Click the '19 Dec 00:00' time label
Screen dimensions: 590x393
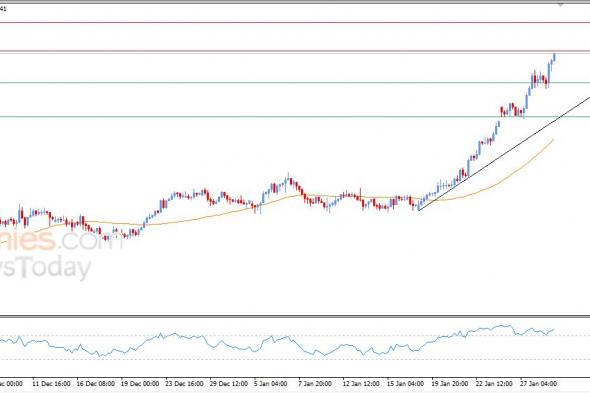tap(140, 384)
